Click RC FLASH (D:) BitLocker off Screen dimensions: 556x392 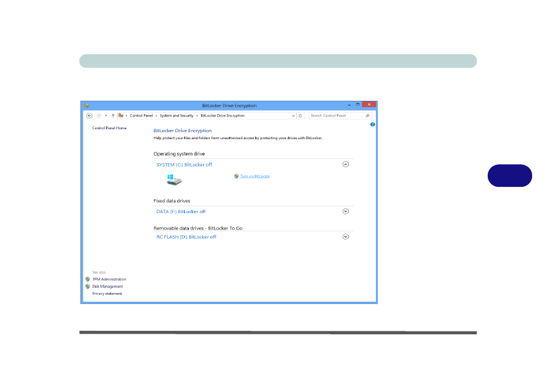(x=186, y=237)
